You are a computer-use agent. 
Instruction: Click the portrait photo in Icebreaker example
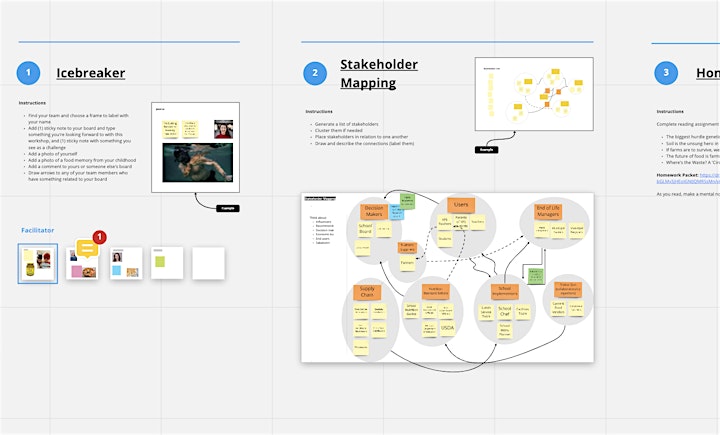tap(224, 129)
